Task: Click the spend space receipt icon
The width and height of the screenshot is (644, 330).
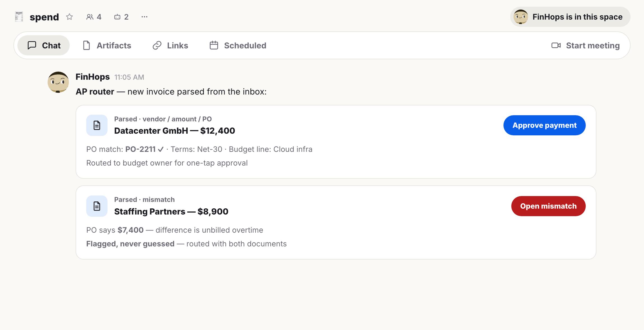Action: coord(19,17)
